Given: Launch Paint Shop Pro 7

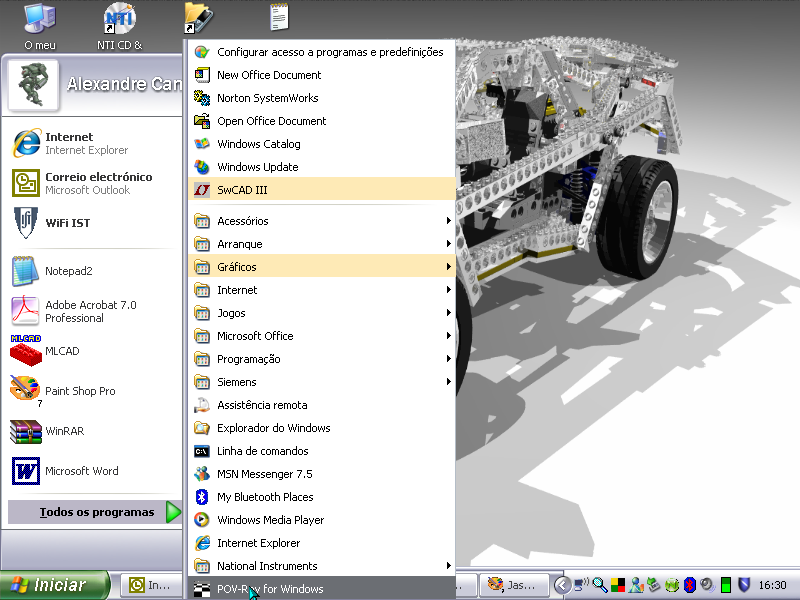Looking at the screenshot, I should click(x=94, y=391).
